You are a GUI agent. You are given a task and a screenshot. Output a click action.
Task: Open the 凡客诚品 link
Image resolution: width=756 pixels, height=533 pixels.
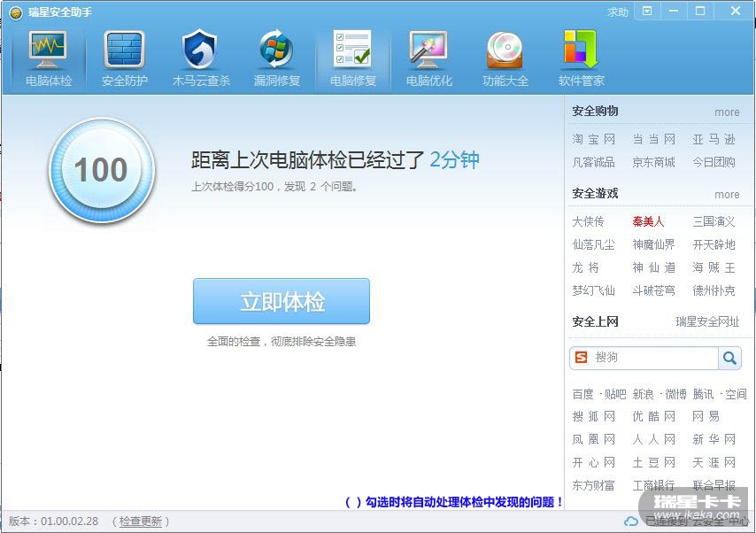coord(593,163)
